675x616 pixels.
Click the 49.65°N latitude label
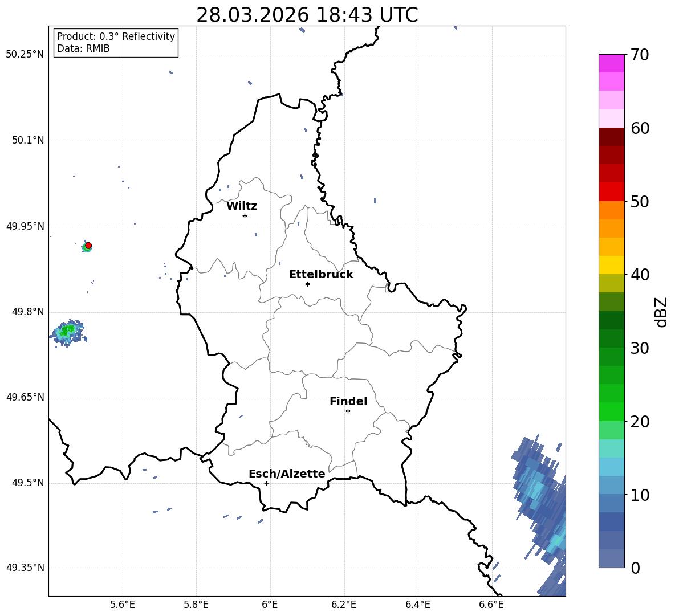(25, 397)
